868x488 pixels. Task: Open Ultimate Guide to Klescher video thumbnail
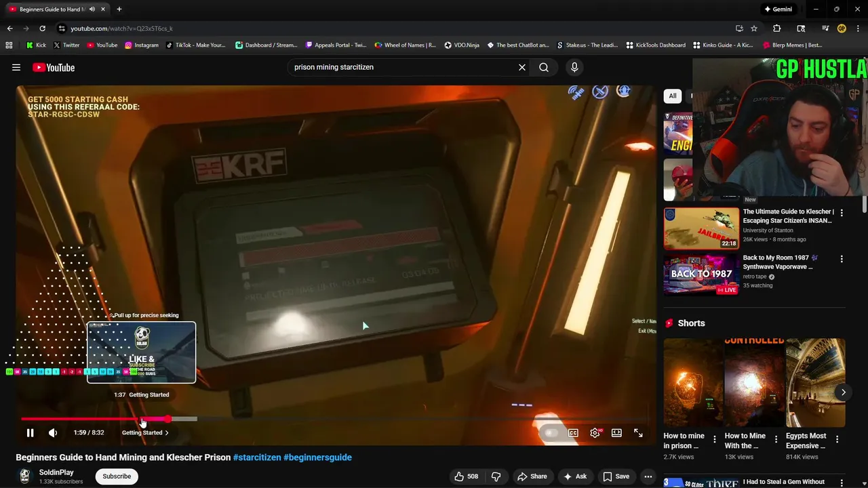click(x=701, y=228)
